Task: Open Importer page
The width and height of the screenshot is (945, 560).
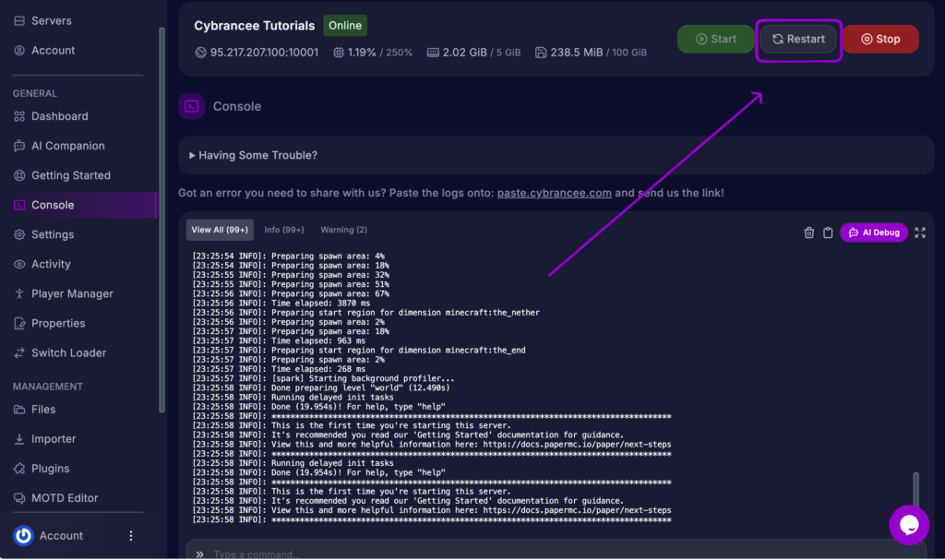Action: pos(53,439)
